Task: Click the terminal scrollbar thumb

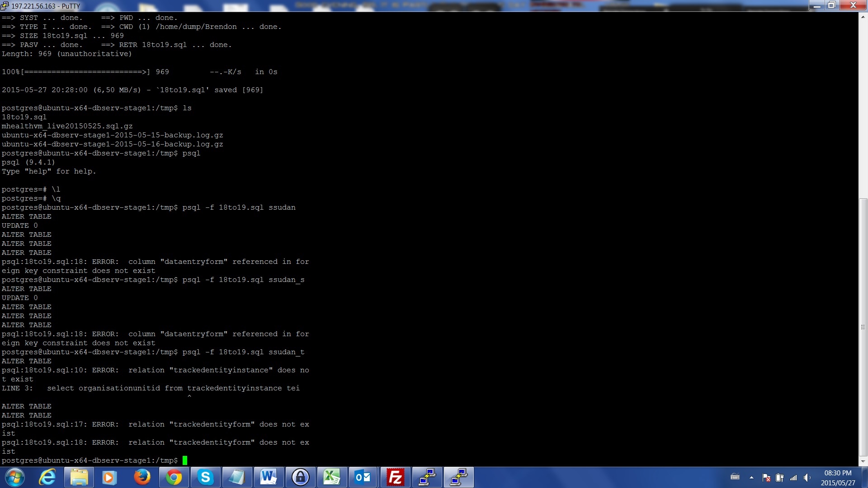Action: click(863, 327)
